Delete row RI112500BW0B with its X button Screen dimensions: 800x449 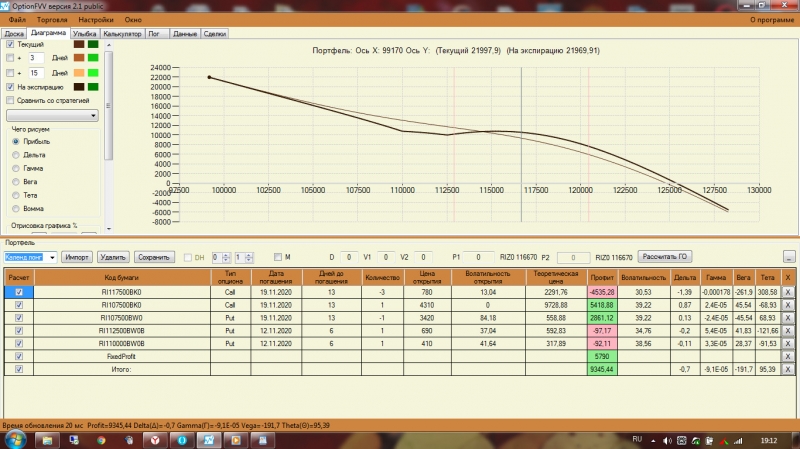(x=788, y=331)
